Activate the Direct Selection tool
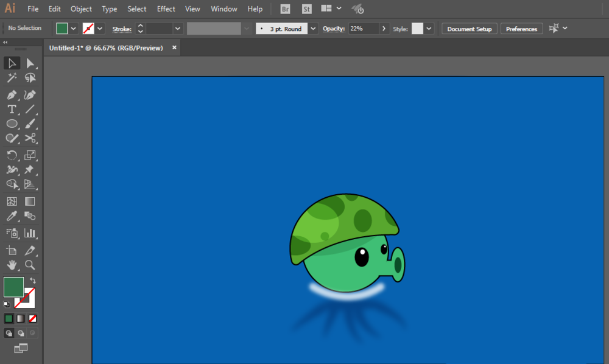The width and height of the screenshot is (609, 364). pyautogui.click(x=30, y=63)
